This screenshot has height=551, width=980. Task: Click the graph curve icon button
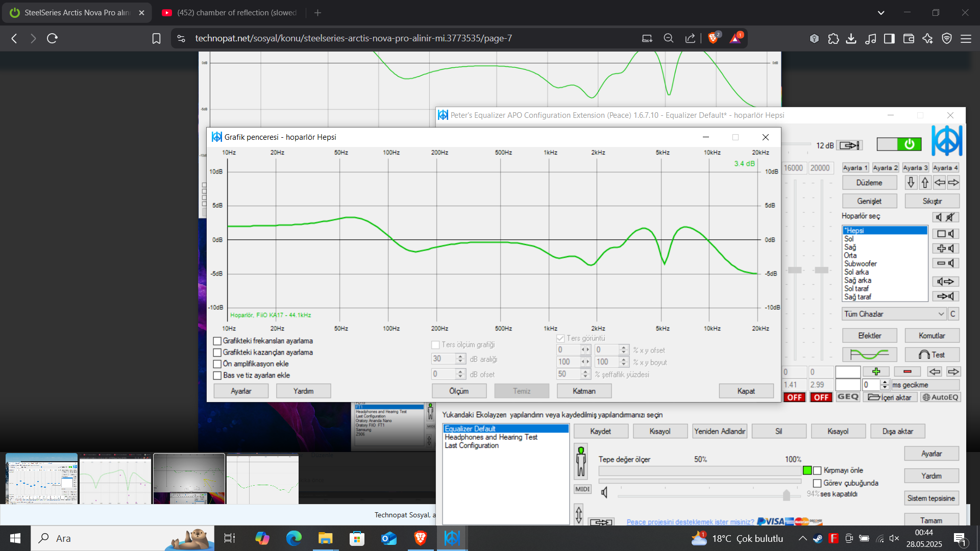(869, 355)
